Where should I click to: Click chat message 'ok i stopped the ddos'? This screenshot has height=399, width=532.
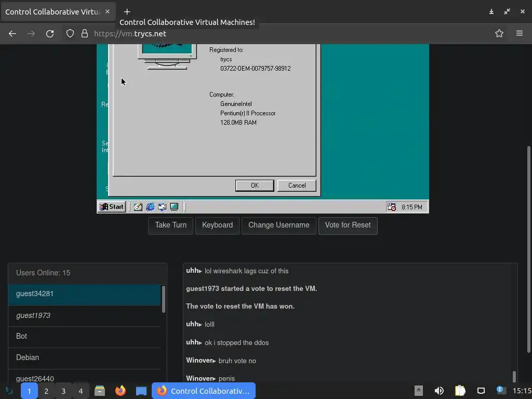tap(236, 343)
